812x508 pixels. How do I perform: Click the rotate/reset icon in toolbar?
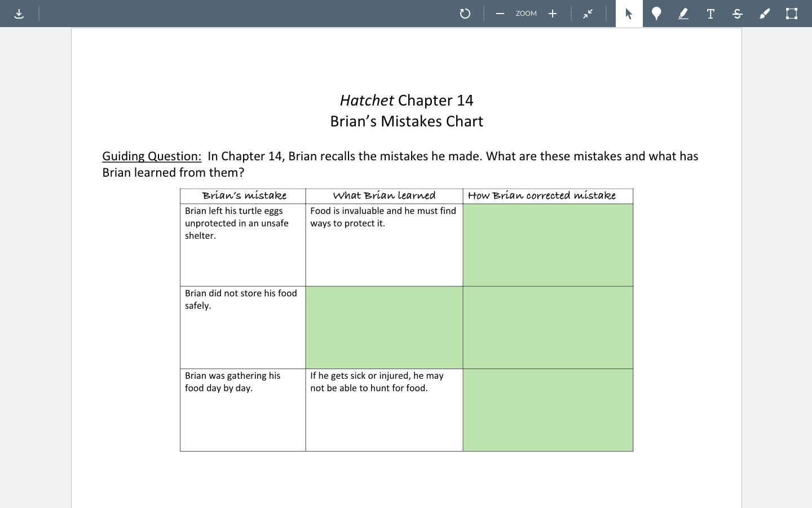[x=465, y=14]
